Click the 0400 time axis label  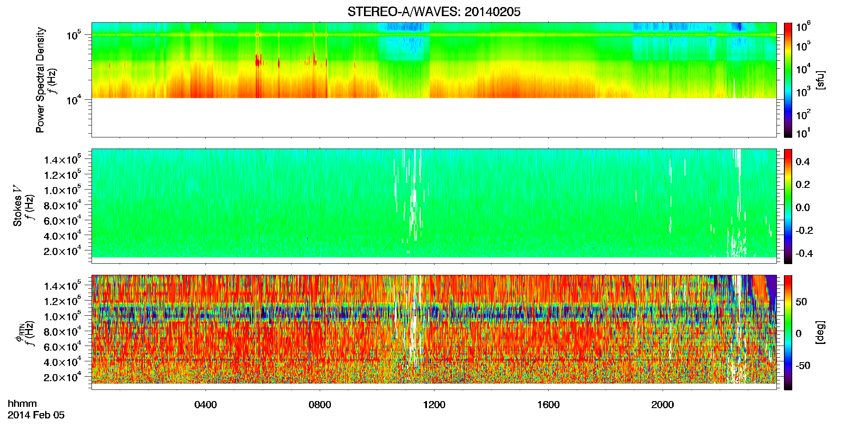click(205, 405)
